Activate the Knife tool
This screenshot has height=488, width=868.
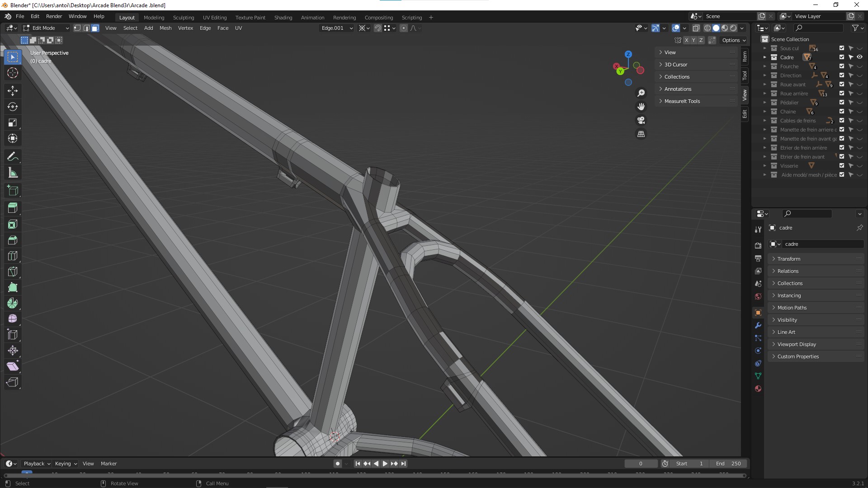(13, 272)
